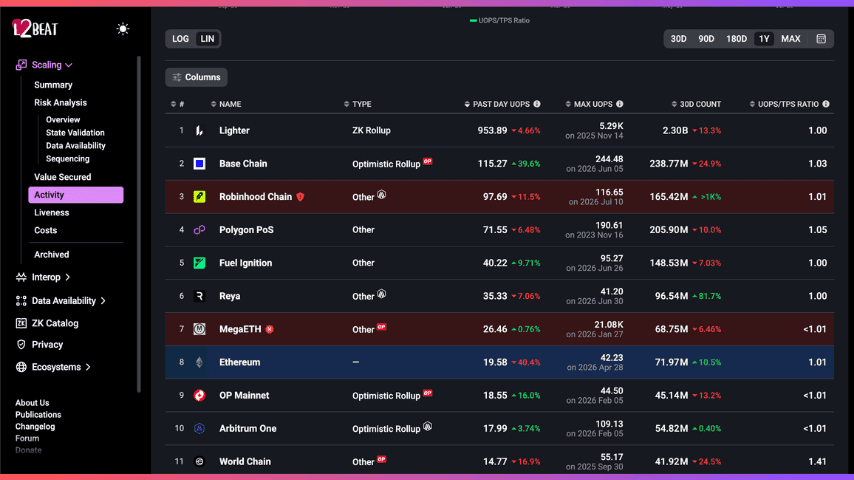Screen dimensions: 854x480
Task: Switch the chart to LIN scale
Action: pyautogui.click(x=208, y=39)
